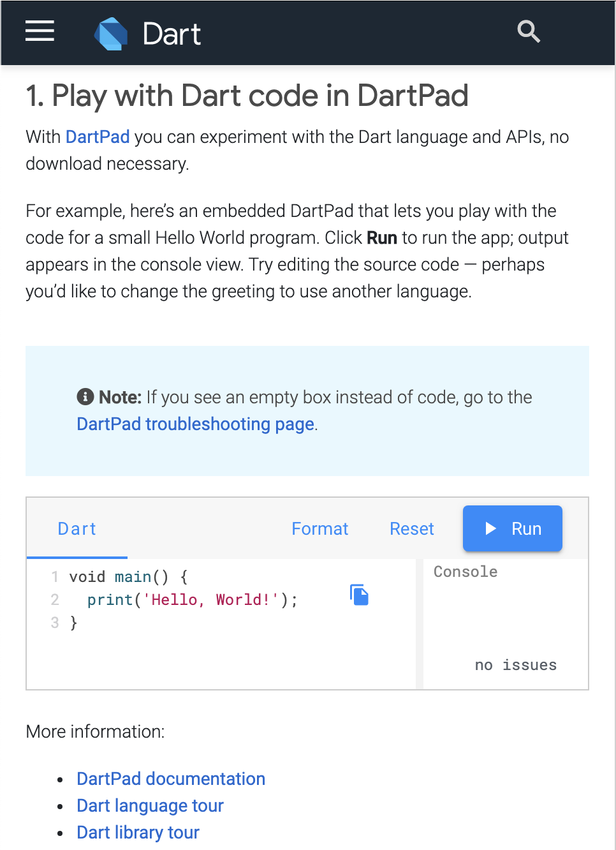Click the Dart logo icon

click(x=111, y=34)
